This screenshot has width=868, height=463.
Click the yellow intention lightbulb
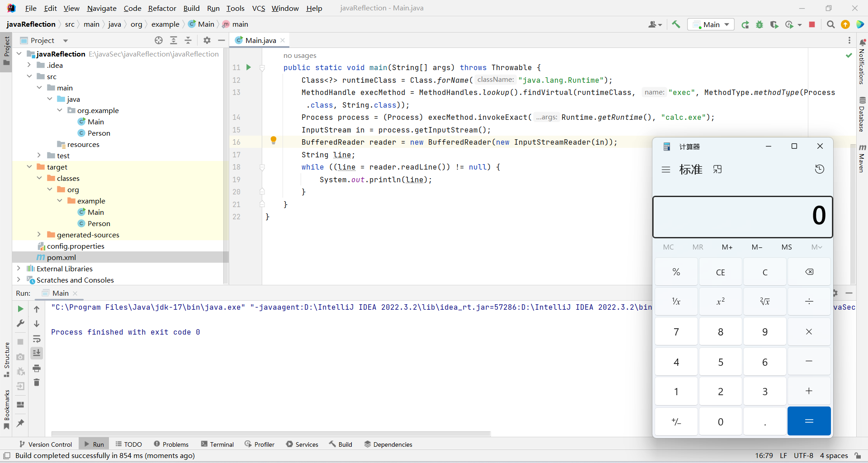274,140
